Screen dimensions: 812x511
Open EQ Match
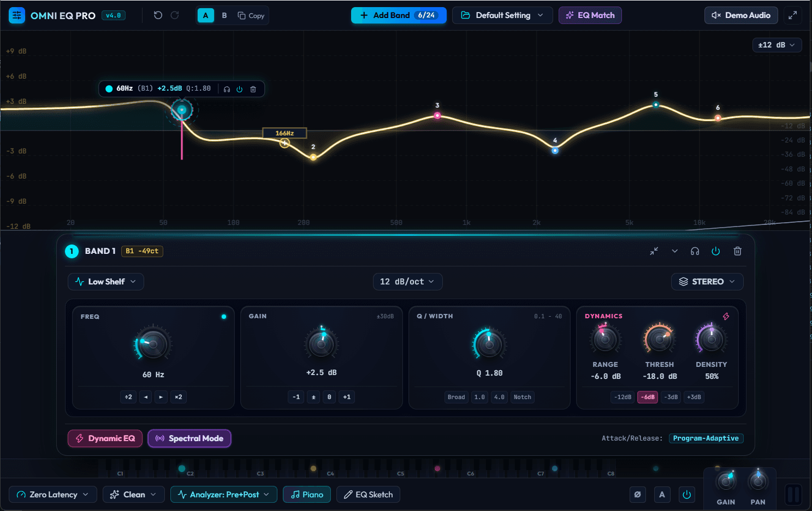(590, 15)
